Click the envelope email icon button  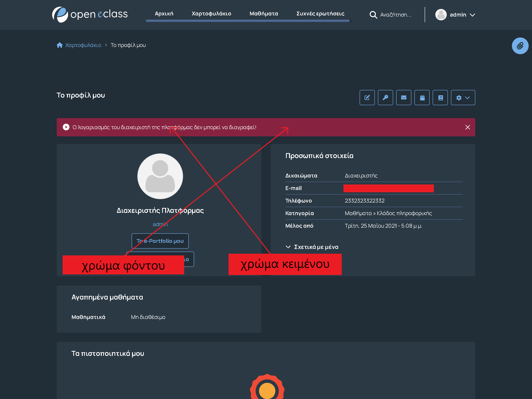[x=404, y=98]
